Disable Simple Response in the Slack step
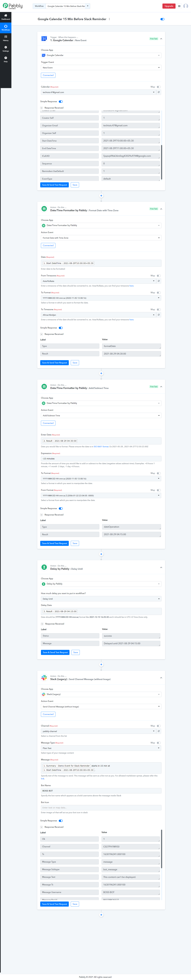 pyautogui.click(x=61, y=821)
